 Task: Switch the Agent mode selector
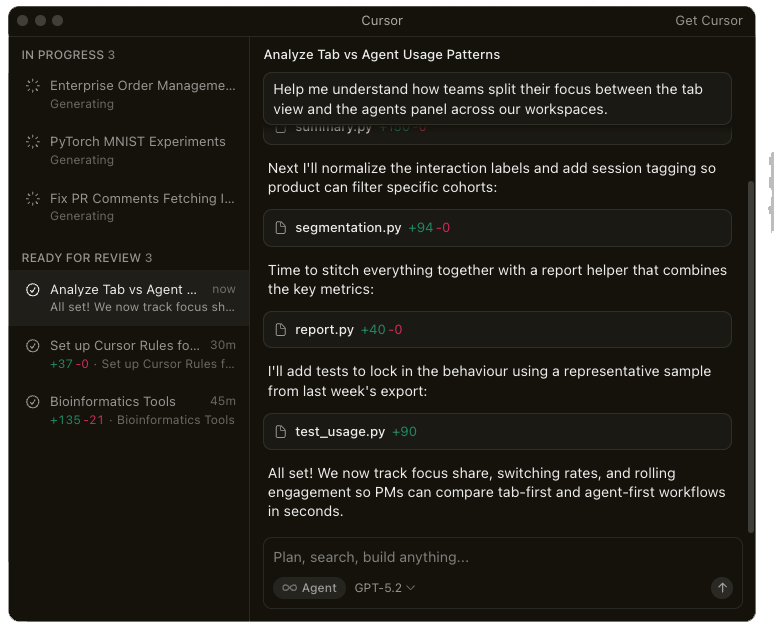pyautogui.click(x=309, y=588)
